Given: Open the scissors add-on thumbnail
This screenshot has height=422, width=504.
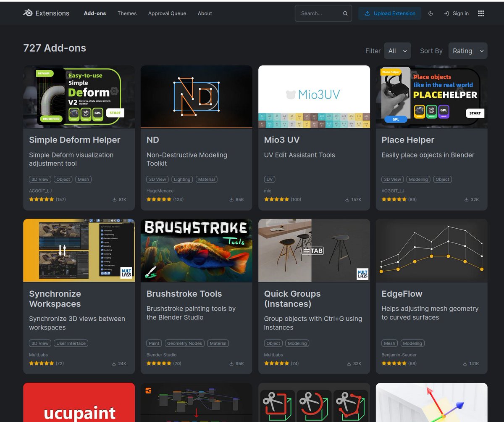Looking at the screenshot, I should click(x=314, y=402).
